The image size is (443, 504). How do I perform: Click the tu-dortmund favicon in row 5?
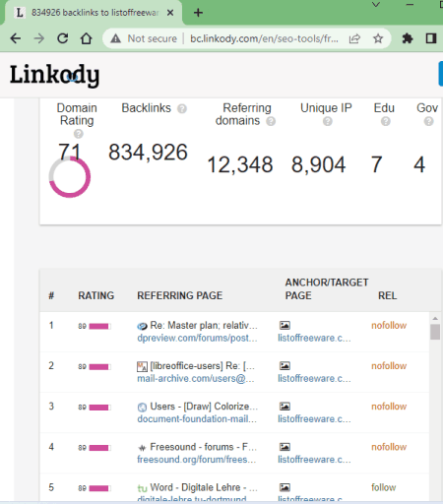coord(142,488)
